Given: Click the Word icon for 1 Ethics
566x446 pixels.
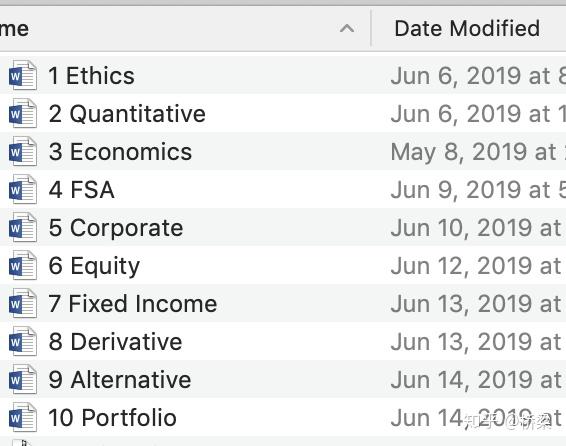Looking at the screenshot, I should click(x=23, y=75).
